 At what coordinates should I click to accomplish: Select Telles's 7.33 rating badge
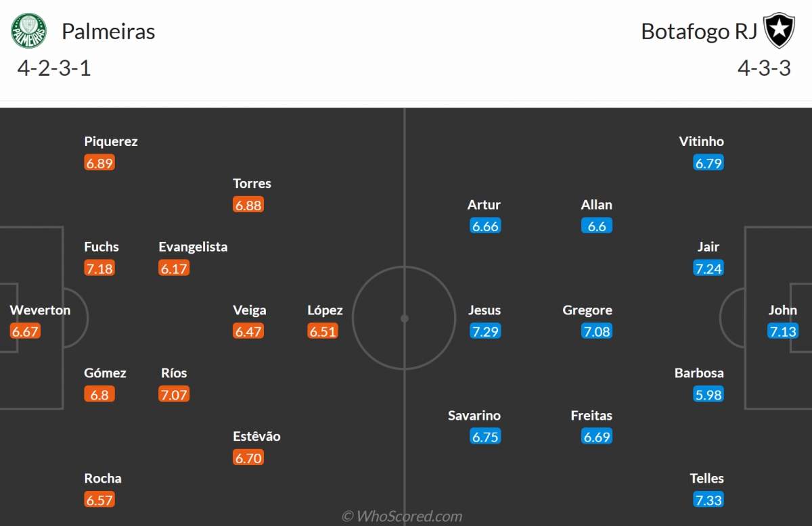click(x=708, y=500)
